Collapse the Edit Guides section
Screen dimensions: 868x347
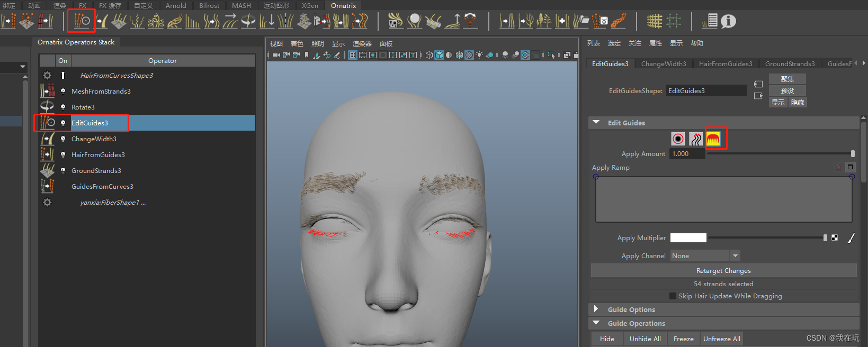click(596, 123)
